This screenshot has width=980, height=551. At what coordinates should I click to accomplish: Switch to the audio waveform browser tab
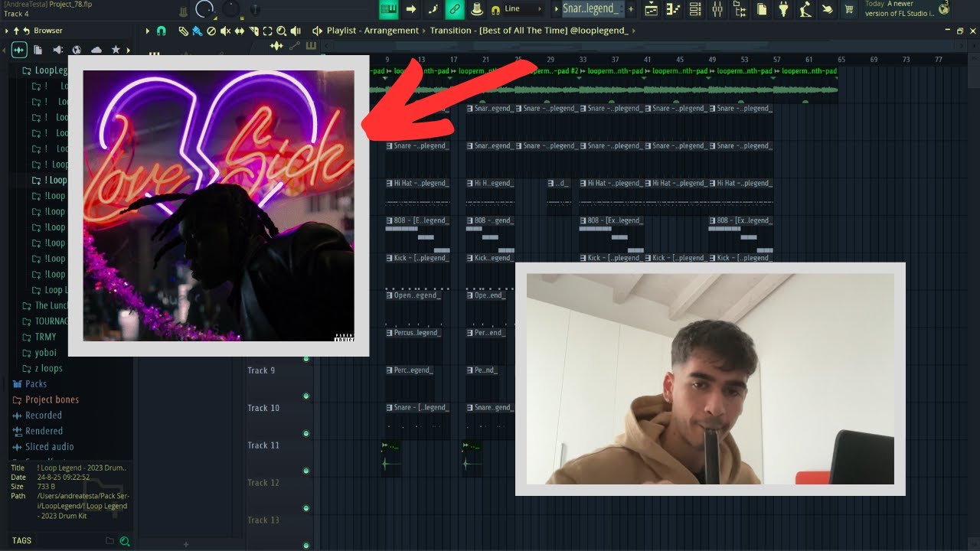[x=19, y=50]
